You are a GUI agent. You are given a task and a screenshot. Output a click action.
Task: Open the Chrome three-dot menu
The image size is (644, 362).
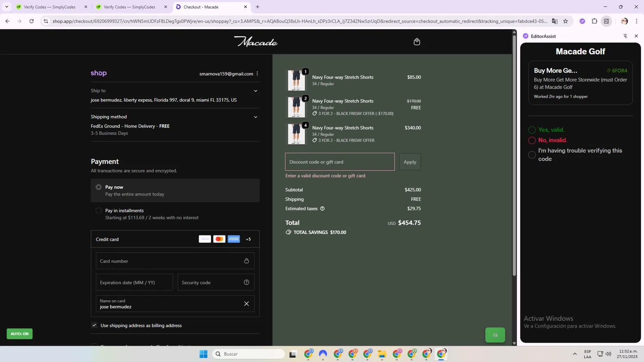(x=637, y=21)
